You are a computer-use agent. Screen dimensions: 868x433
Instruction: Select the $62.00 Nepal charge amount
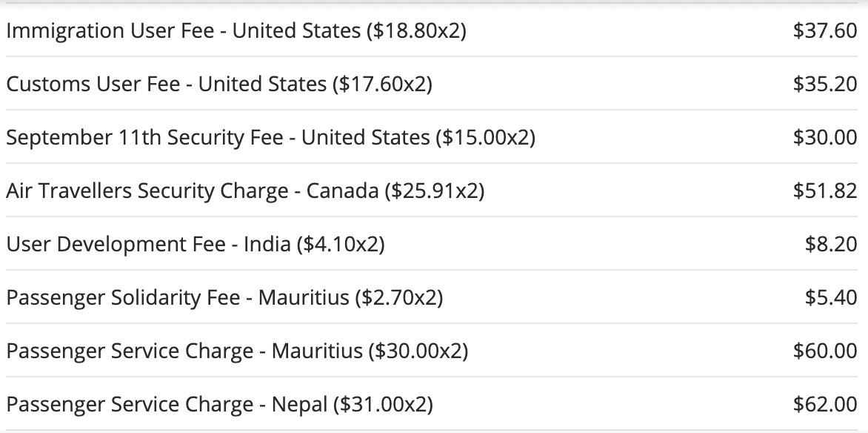[824, 405]
